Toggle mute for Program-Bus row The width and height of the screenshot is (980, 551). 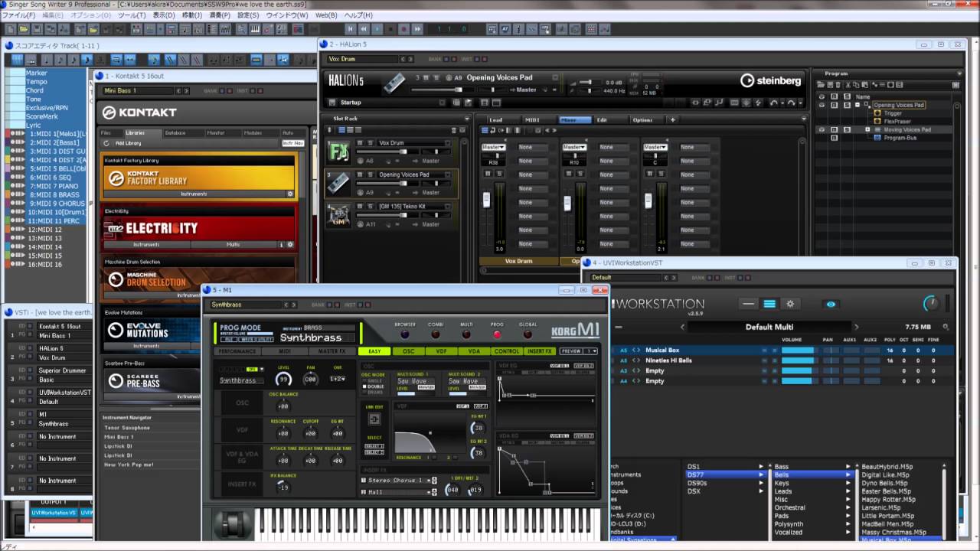tap(834, 138)
